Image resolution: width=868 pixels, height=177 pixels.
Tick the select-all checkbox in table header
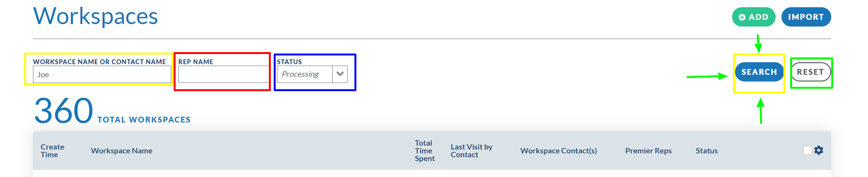pos(807,150)
